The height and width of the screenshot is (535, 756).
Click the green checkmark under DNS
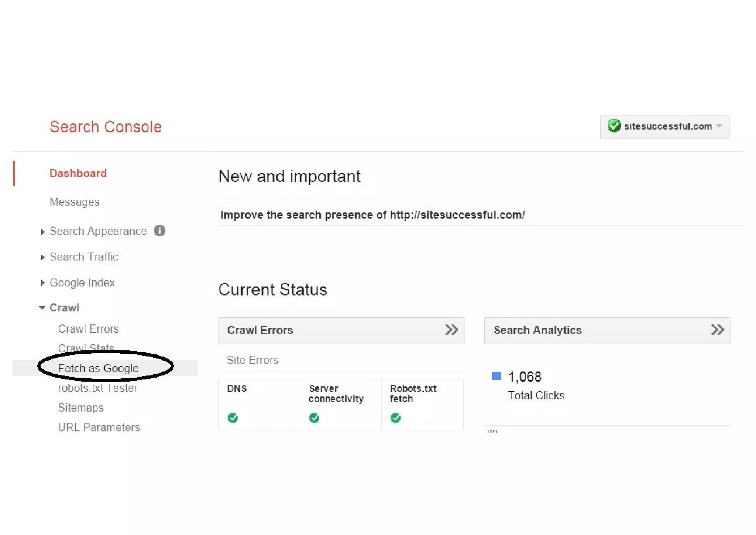pyautogui.click(x=233, y=418)
